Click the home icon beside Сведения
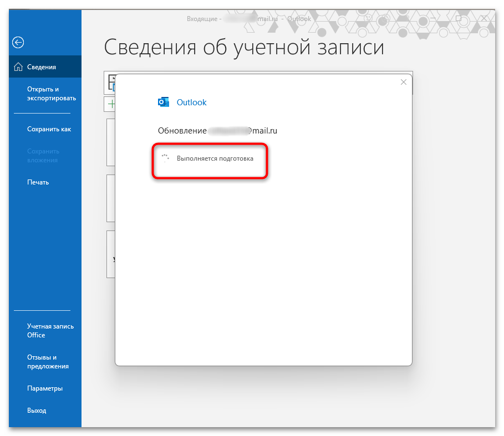 [x=18, y=67]
